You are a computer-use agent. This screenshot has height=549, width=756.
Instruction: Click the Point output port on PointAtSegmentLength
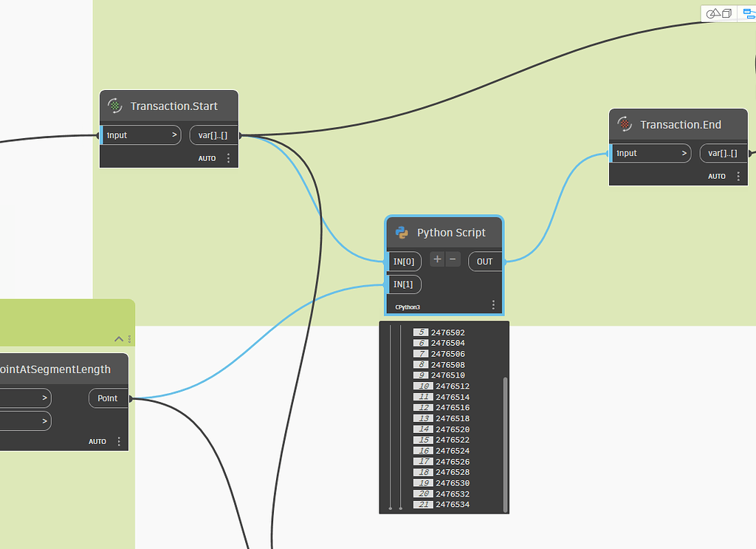point(108,398)
